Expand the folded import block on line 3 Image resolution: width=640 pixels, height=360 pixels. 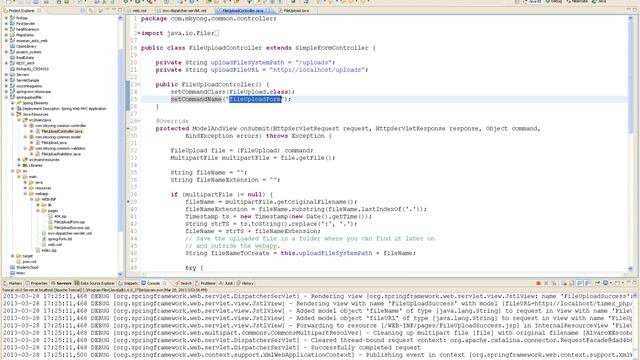pyautogui.click(x=139, y=33)
